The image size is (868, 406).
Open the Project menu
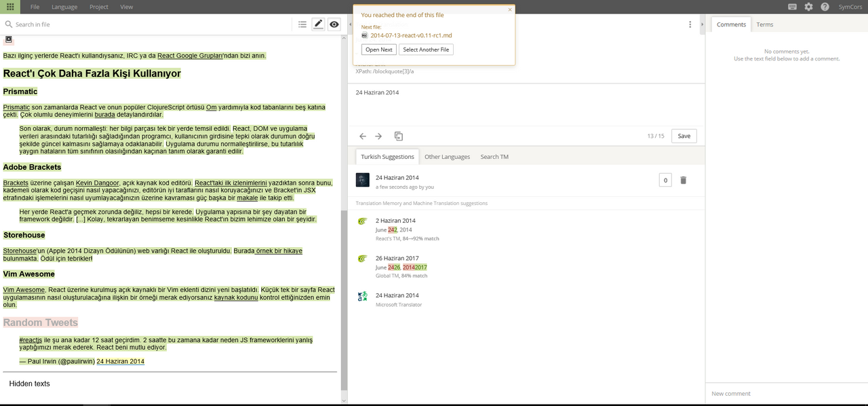tap(99, 7)
